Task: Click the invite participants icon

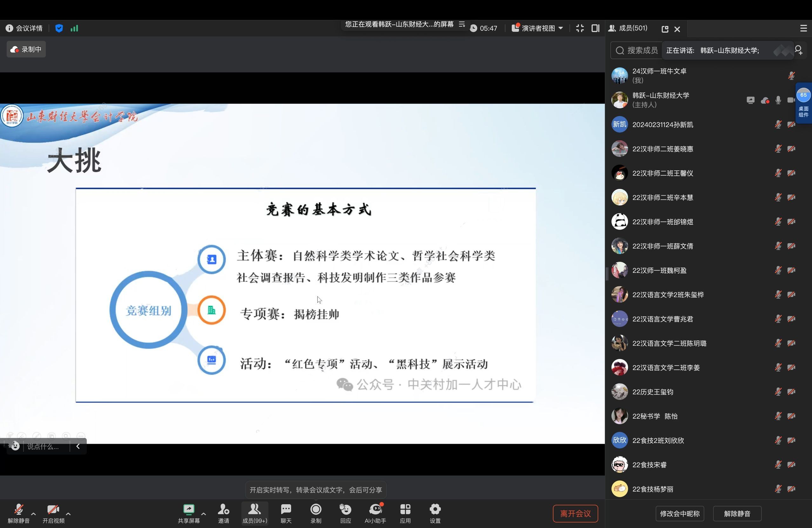Action: [x=223, y=513]
